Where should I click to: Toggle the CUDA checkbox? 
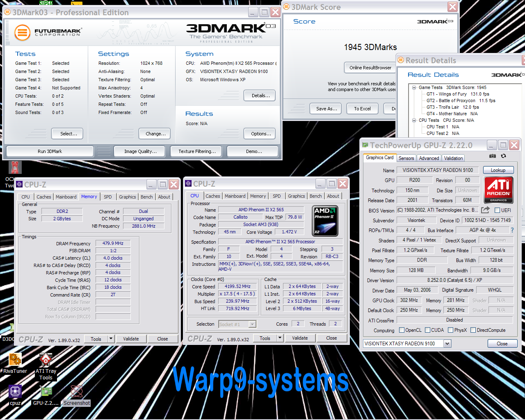click(427, 330)
